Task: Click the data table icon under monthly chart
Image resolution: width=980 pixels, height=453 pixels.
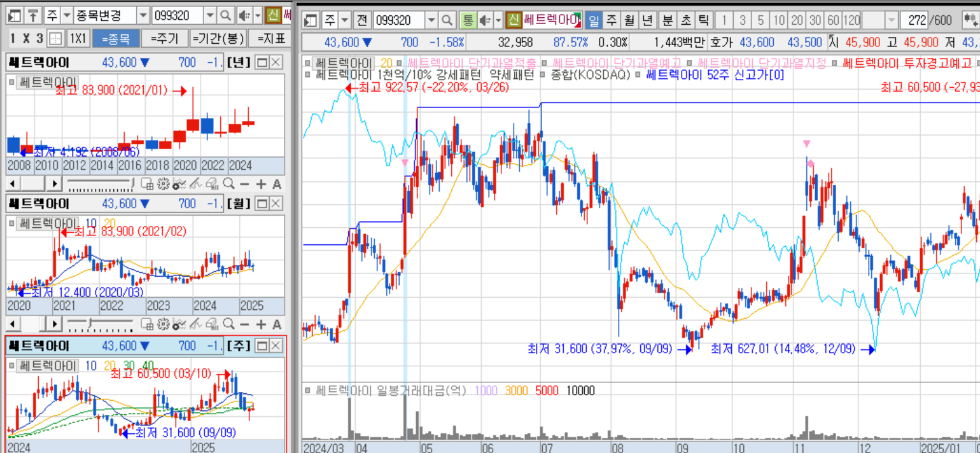Action: point(147,324)
